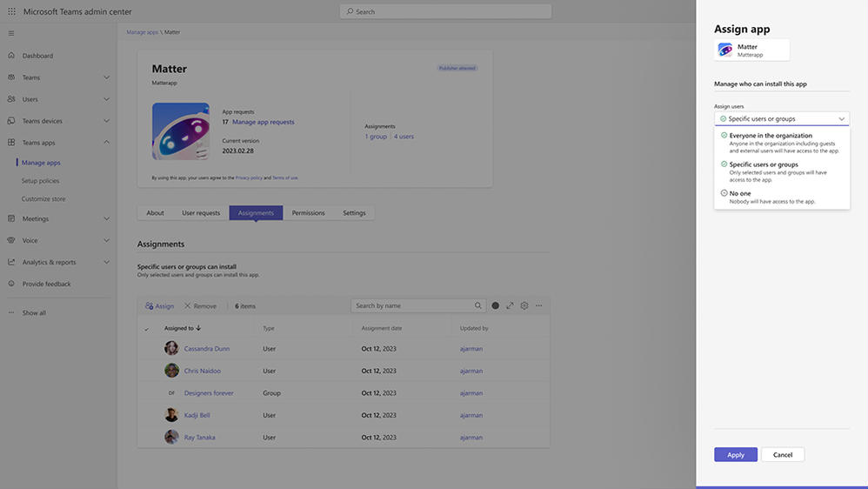Viewport: 868px width, 489px height.
Task: Click the top Search box
Action: click(x=445, y=11)
